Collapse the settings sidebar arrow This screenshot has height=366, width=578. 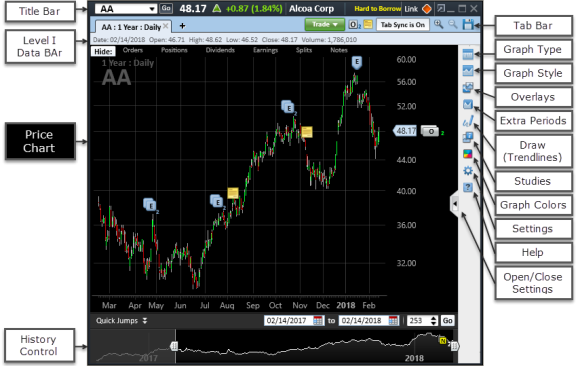[455, 203]
